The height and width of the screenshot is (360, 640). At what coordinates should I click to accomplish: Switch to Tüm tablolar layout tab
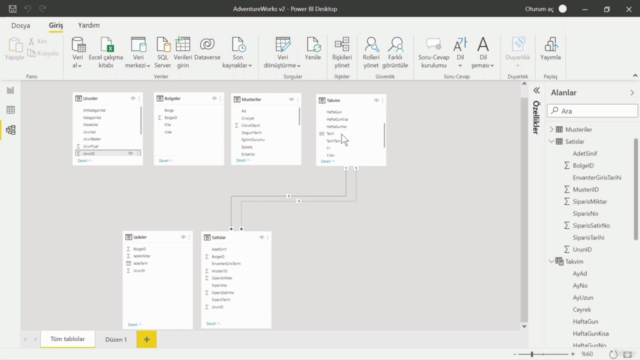coord(68,339)
